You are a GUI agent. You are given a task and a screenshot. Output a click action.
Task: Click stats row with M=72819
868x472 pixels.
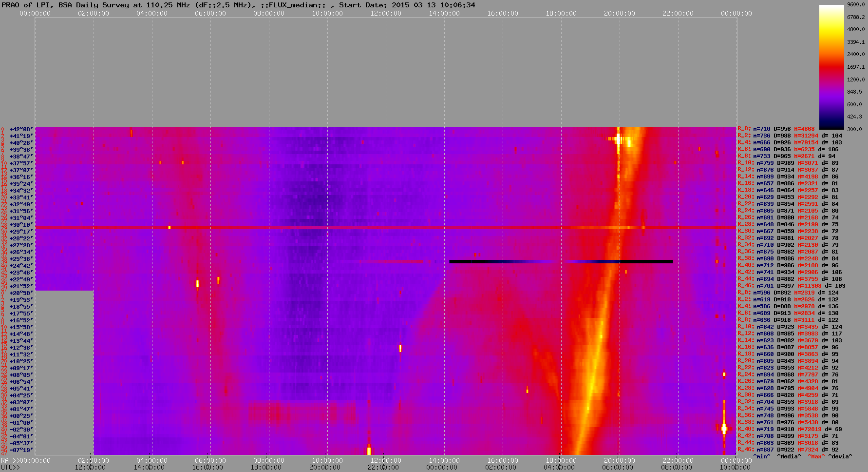(x=790, y=430)
